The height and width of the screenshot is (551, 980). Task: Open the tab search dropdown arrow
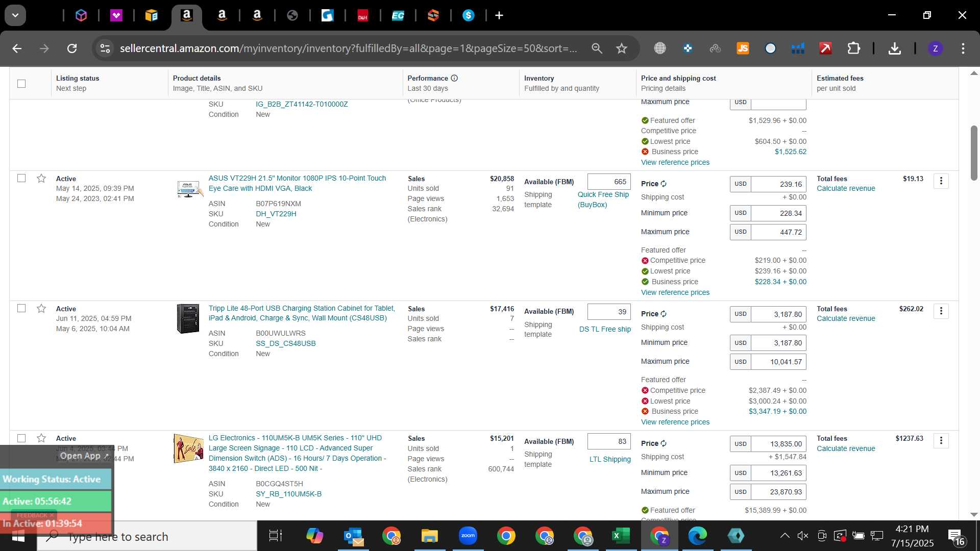click(15, 15)
